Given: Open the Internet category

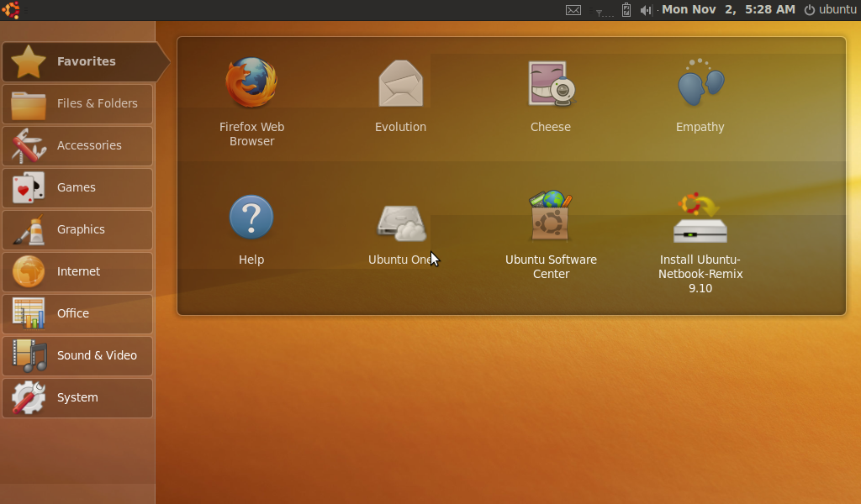Looking at the screenshot, I should [77, 272].
